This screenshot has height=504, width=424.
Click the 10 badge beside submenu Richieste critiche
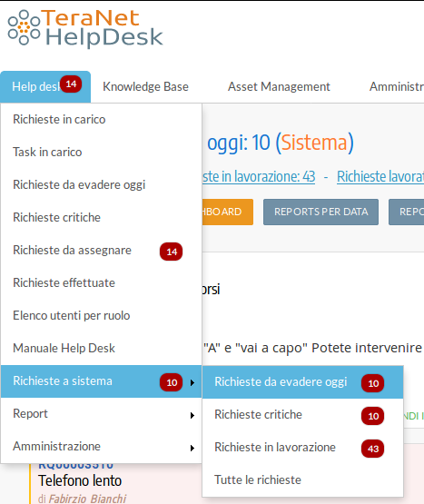[x=373, y=416]
